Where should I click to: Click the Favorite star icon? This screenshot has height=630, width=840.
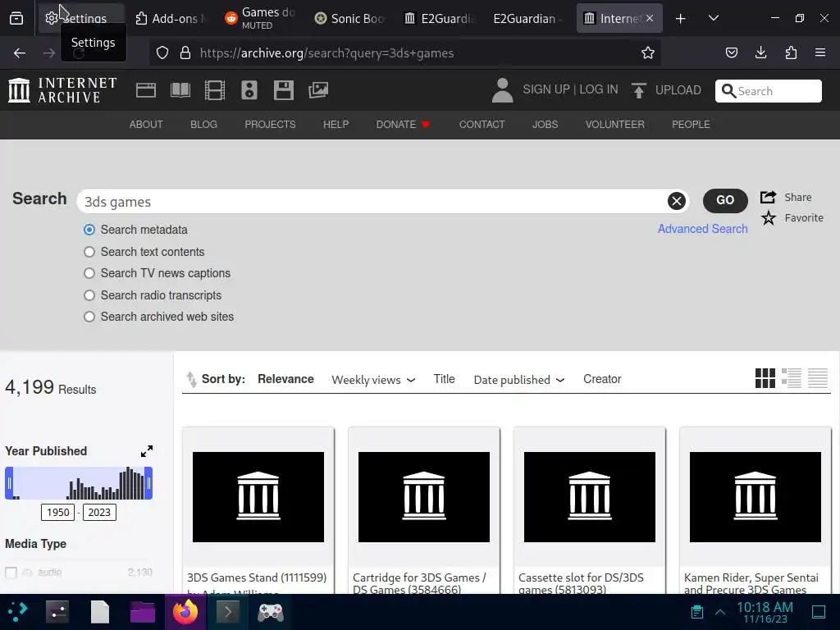(768, 218)
